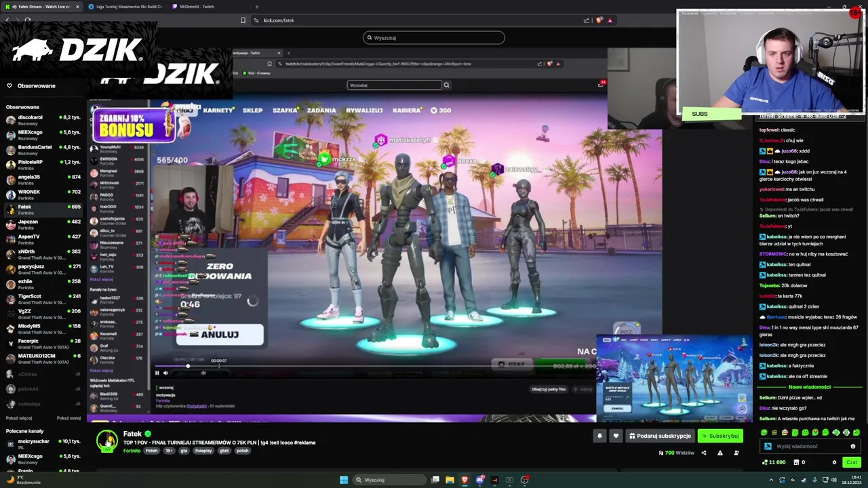
Task: Expand hidden system tray icons chevron
Action: [x=771, y=481]
